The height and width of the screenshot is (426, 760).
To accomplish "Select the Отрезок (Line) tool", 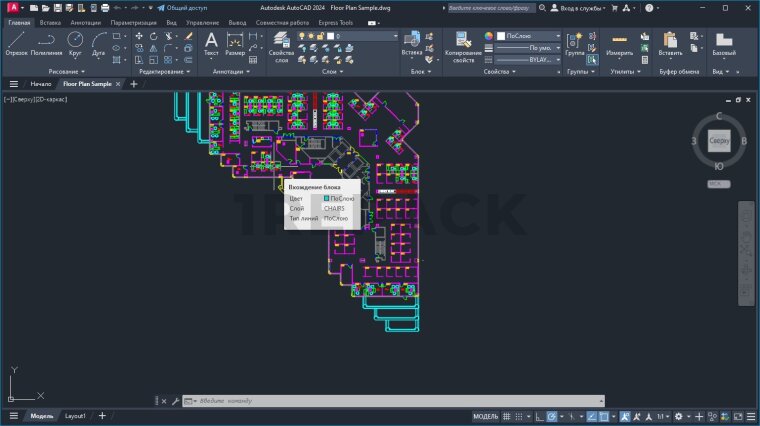I will 16,44.
